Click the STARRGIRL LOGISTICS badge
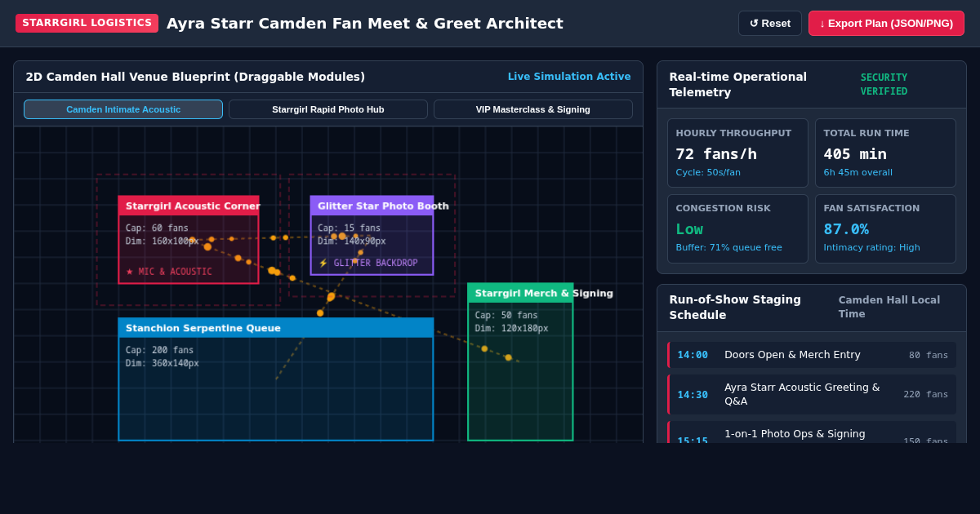The height and width of the screenshot is (514, 980). pyautogui.click(x=87, y=23)
